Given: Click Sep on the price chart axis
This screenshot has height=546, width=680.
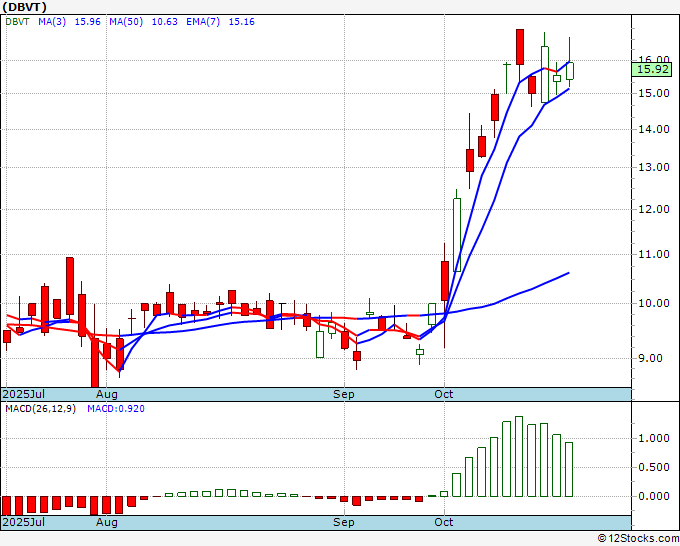Looking at the screenshot, I should click(x=344, y=395).
